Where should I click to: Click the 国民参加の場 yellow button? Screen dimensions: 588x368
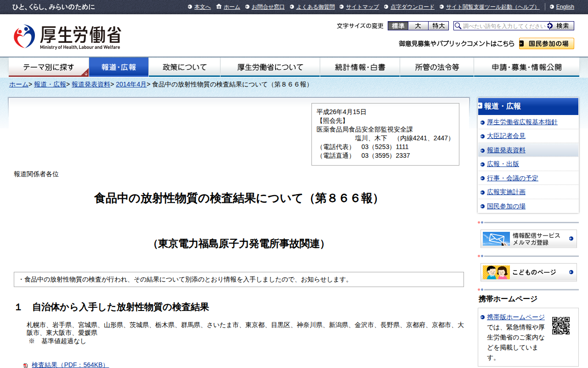tap(547, 44)
